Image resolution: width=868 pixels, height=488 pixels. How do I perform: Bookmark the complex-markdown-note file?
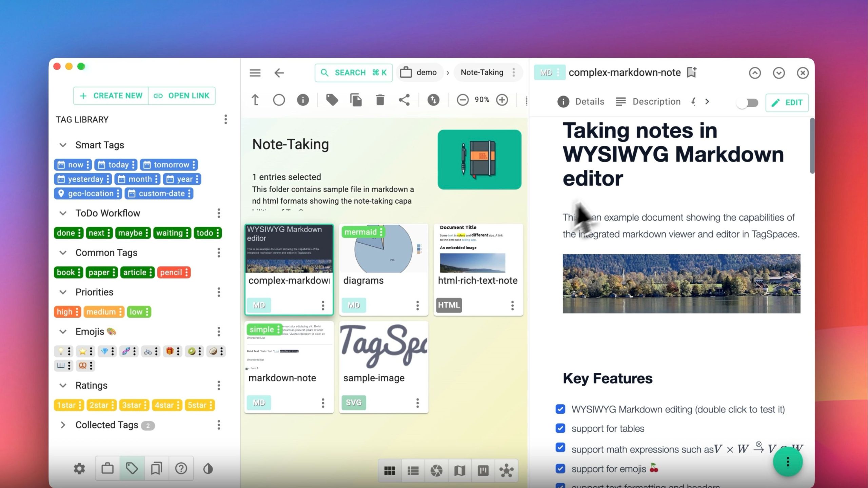pos(691,72)
